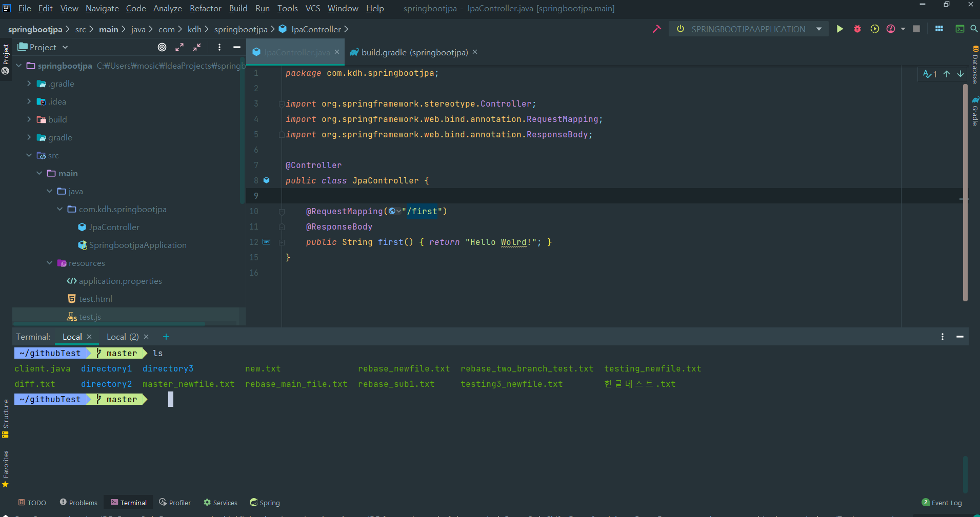Hide the Terminal tool window
Viewport: 980px width, 517px height.
click(x=960, y=337)
